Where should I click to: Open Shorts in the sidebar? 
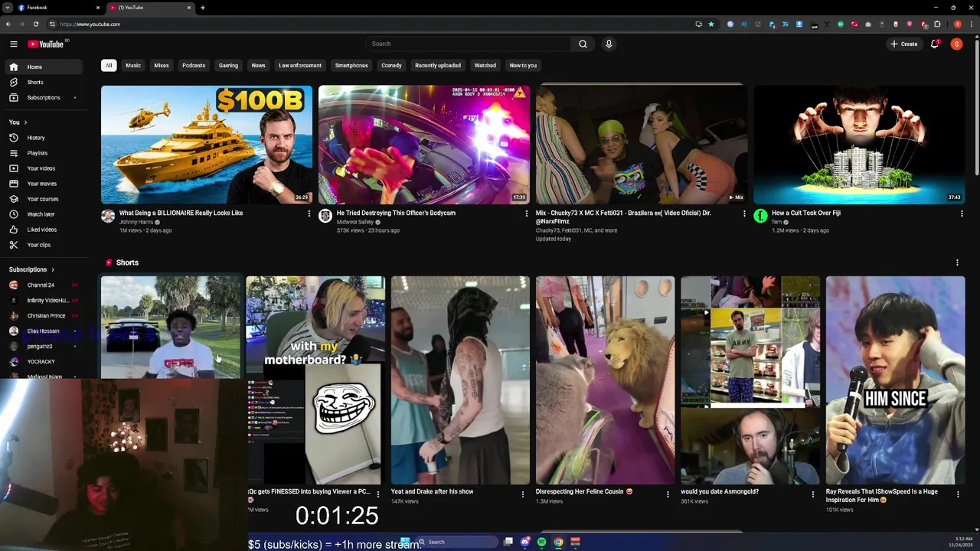tap(44, 82)
